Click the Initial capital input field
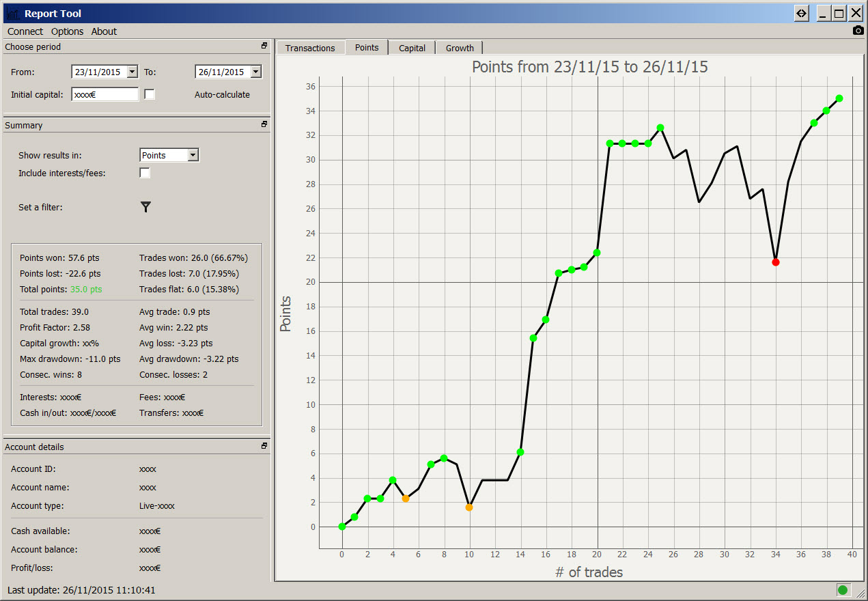The height and width of the screenshot is (601, 868). coord(104,94)
